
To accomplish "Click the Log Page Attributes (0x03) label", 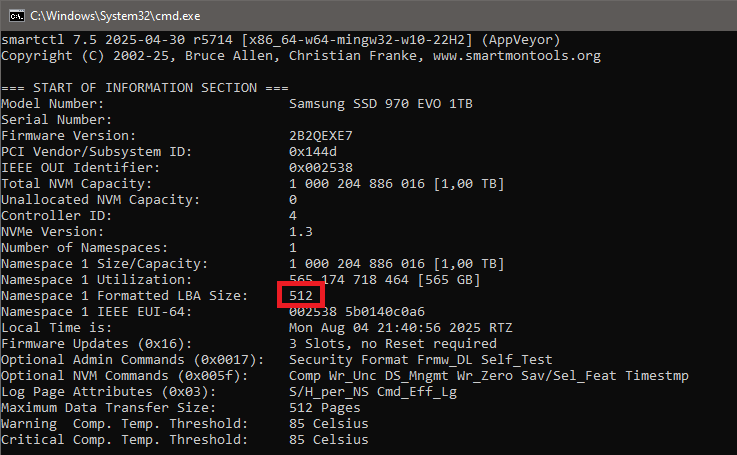I will pyautogui.click(x=108, y=392).
